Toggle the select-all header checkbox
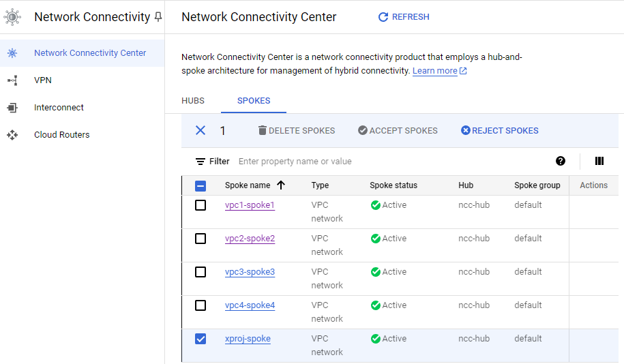Image resolution: width=624 pixels, height=364 pixels. coord(200,185)
